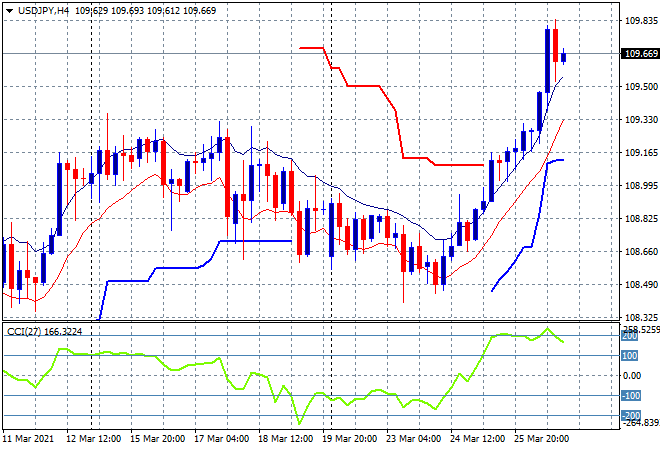Click the CCI(27) 166.3224 indicator label
The height and width of the screenshot is (450, 660).
(x=45, y=332)
